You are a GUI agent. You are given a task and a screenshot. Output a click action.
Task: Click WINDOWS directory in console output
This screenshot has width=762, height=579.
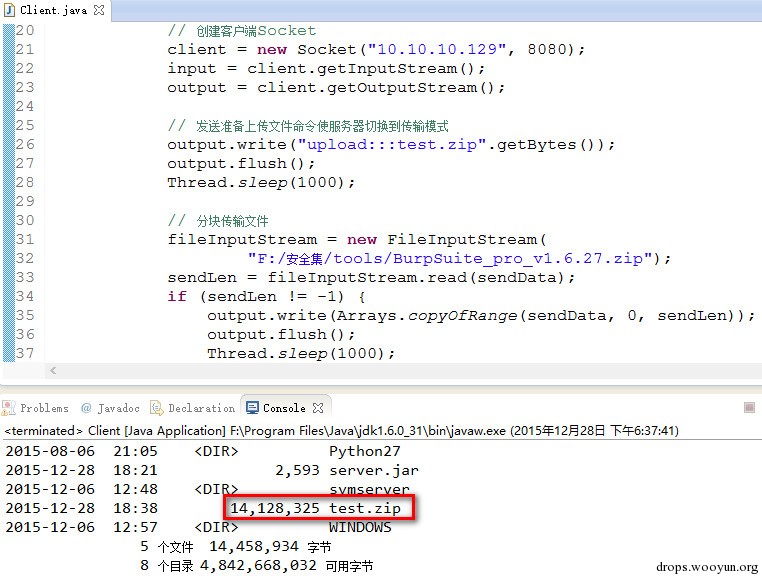point(360,527)
